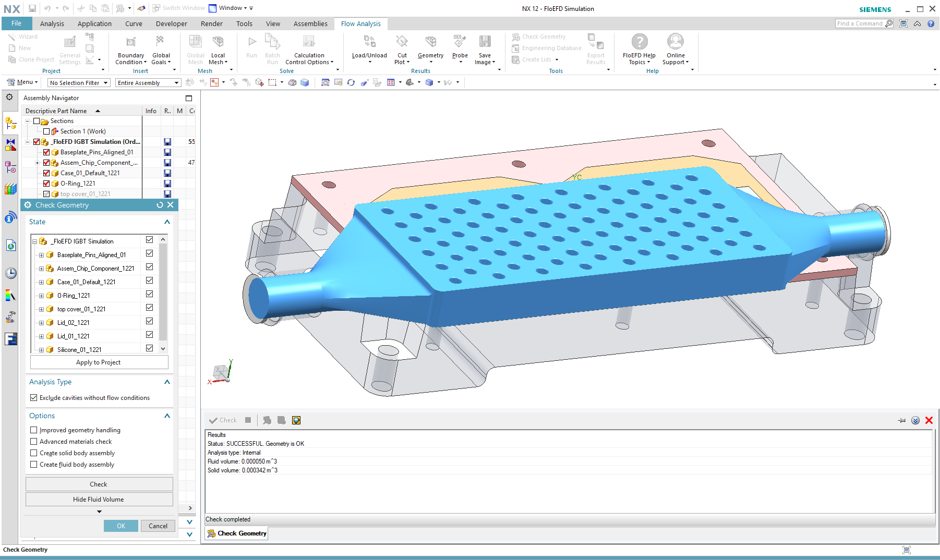Viewport: 940px width, 560px height.
Task: Click stop icon in results toolbar
Action: click(x=248, y=420)
